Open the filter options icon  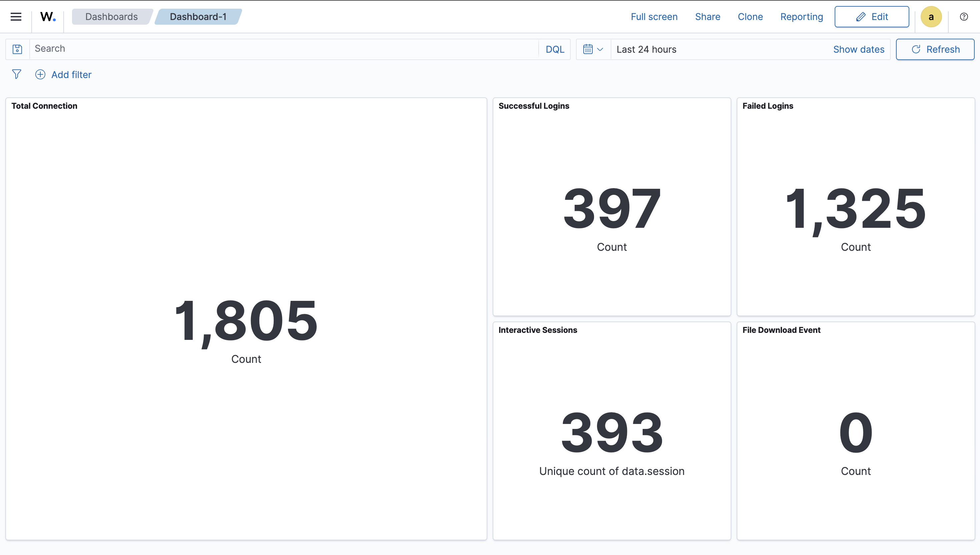click(17, 74)
